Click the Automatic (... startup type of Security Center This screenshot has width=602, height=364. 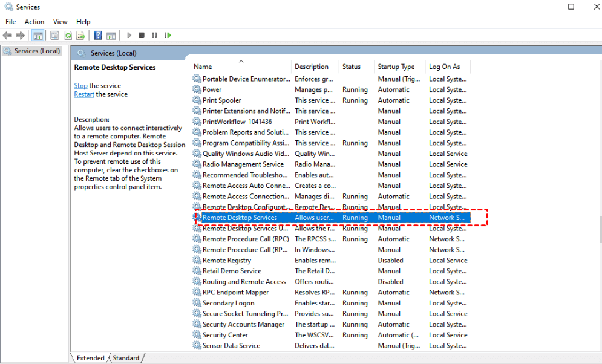click(398, 335)
